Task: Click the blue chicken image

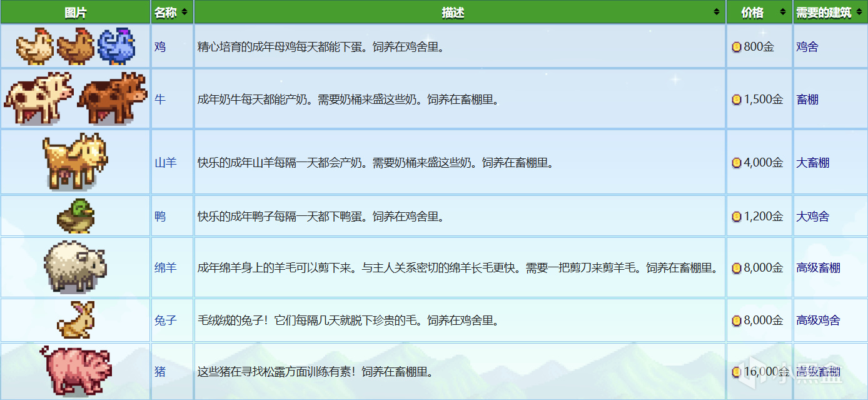Action: 116,46
